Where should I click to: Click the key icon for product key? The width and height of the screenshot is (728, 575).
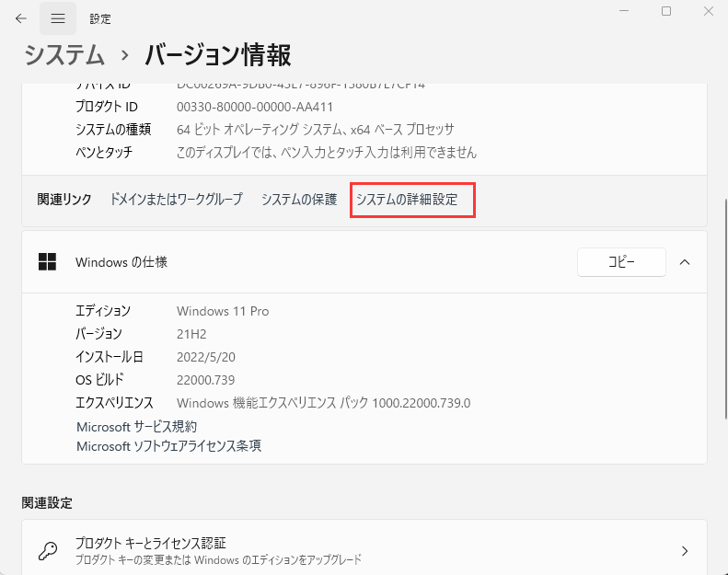click(x=47, y=551)
